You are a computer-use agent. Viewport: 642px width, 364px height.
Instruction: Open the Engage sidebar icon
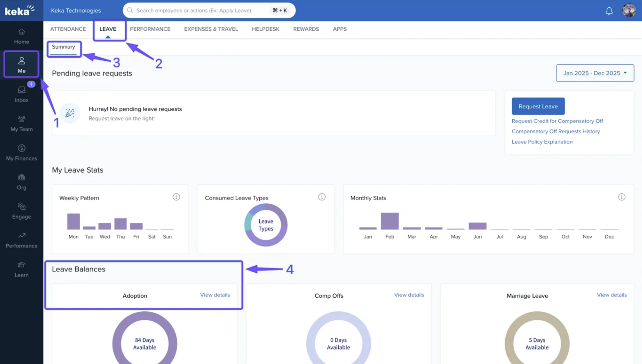click(21, 211)
